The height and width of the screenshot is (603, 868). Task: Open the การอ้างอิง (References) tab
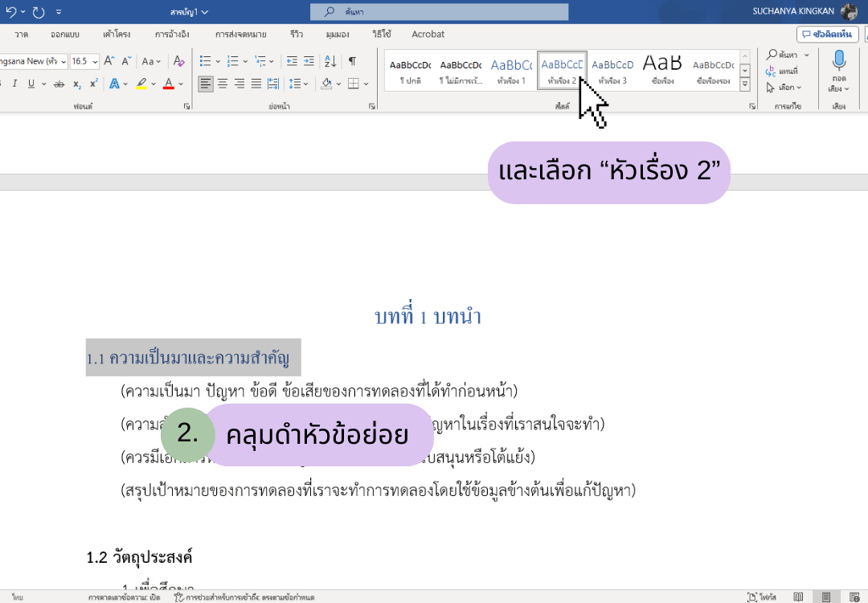172,35
